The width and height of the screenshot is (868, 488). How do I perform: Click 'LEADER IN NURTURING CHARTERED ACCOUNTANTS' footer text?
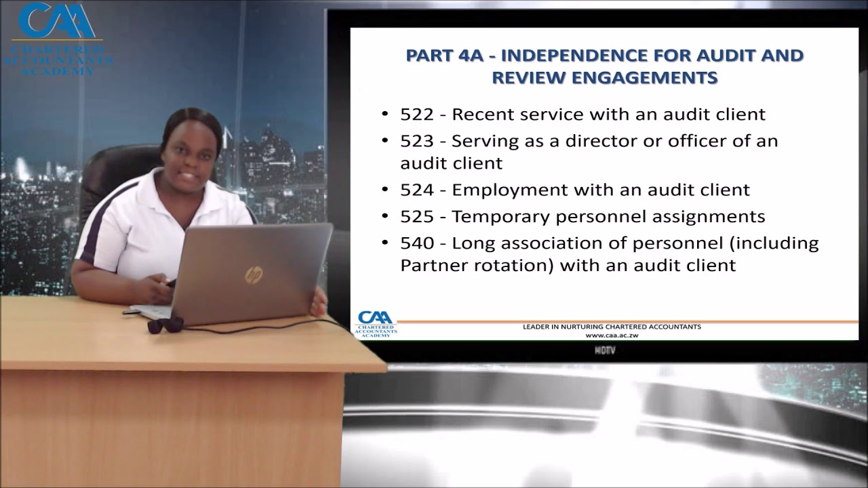(x=612, y=327)
